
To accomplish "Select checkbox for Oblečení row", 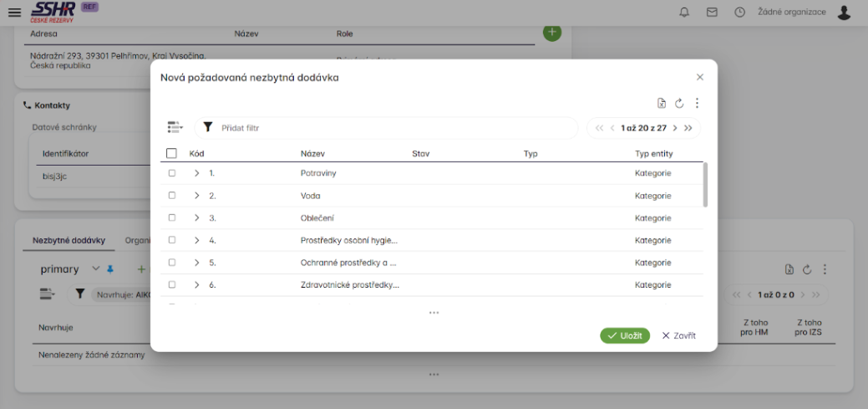I will [x=172, y=218].
